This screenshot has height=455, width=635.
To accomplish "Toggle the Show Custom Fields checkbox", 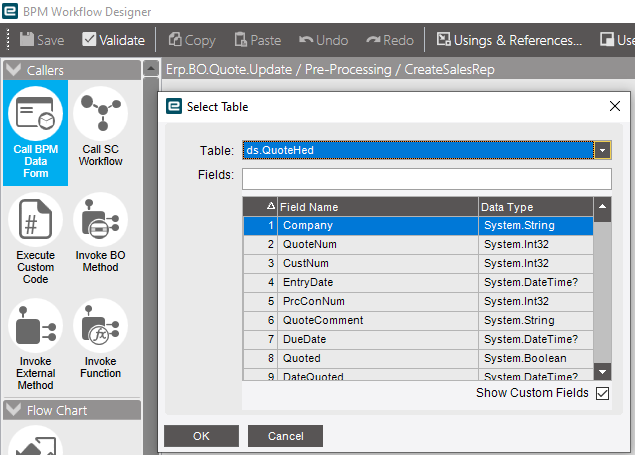I will pyautogui.click(x=602, y=393).
